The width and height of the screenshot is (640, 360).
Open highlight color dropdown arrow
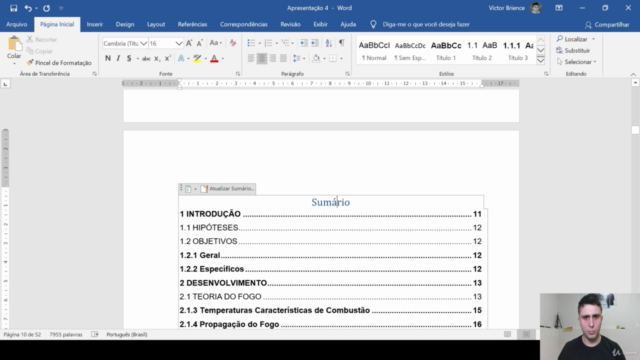(206, 59)
